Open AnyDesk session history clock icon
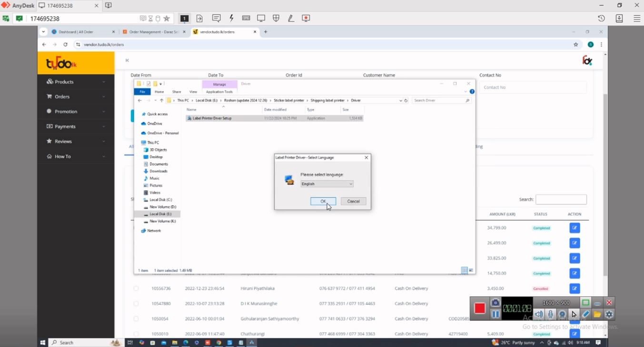Screen dimensions: 644x347 click(602, 18)
